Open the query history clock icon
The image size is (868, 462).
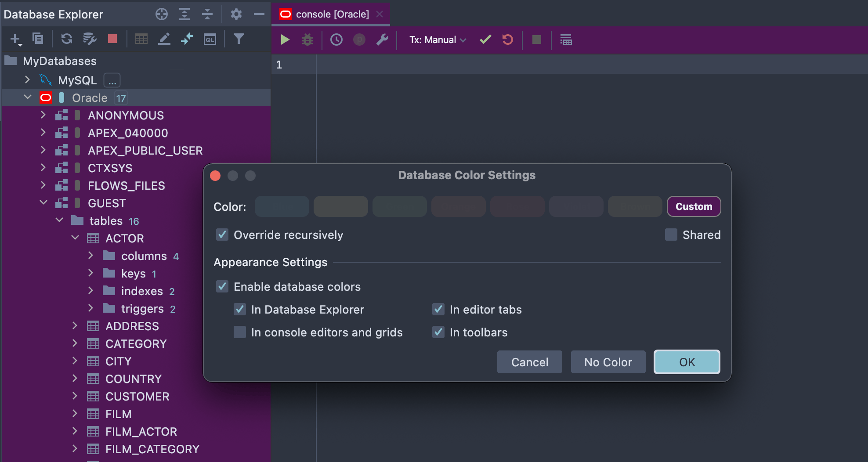pos(336,40)
